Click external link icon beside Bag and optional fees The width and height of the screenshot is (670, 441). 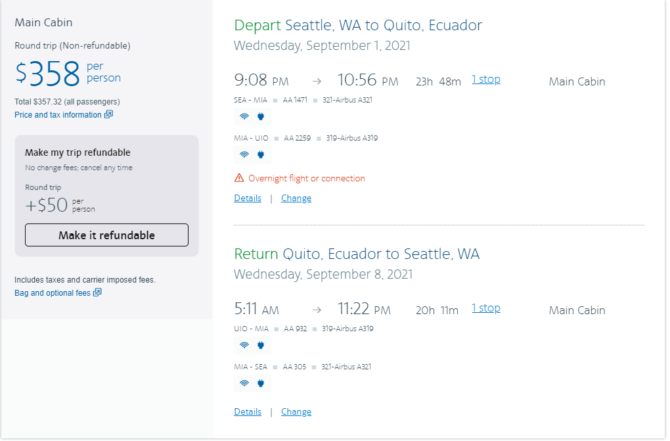[x=97, y=292]
